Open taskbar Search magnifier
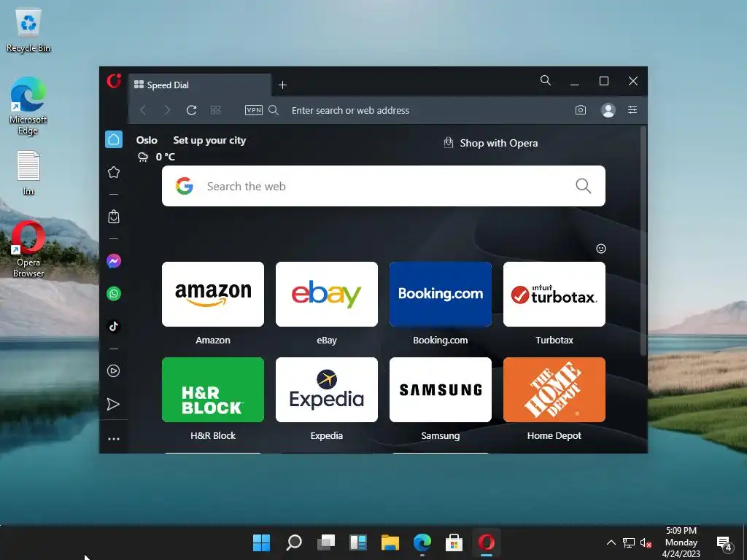 pos(293,542)
